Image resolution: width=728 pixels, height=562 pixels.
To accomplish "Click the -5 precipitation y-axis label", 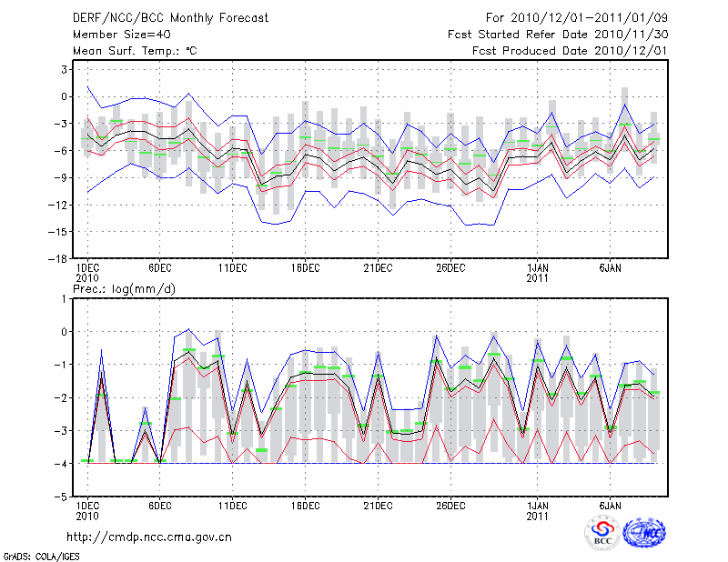I will (61, 497).
